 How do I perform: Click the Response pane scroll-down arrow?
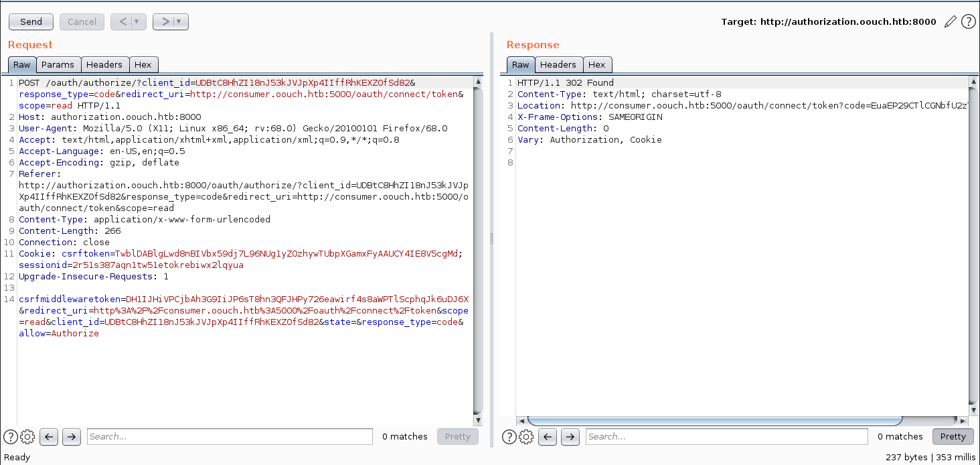[x=973, y=410]
